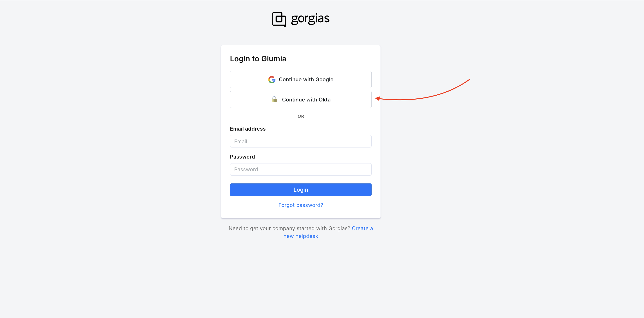Click the Password field label
This screenshot has width=644, height=318.
tap(242, 157)
